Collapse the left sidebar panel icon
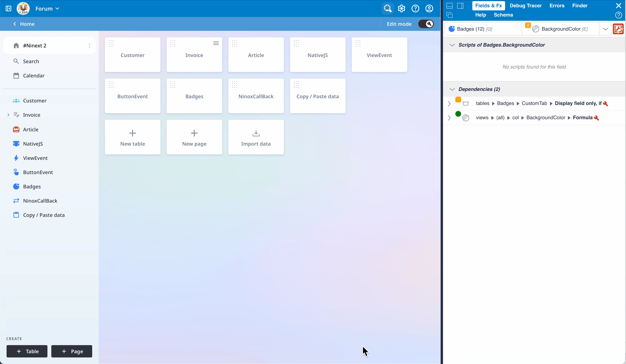 pos(8,8)
